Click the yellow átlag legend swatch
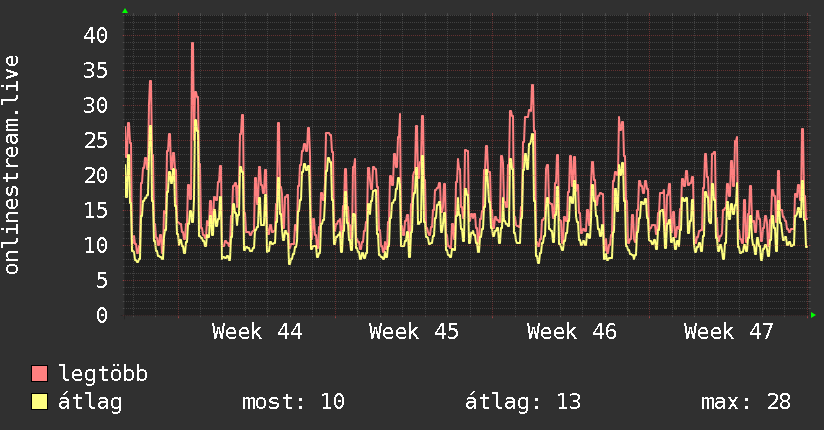824x430 pixels. pos(39,402)
